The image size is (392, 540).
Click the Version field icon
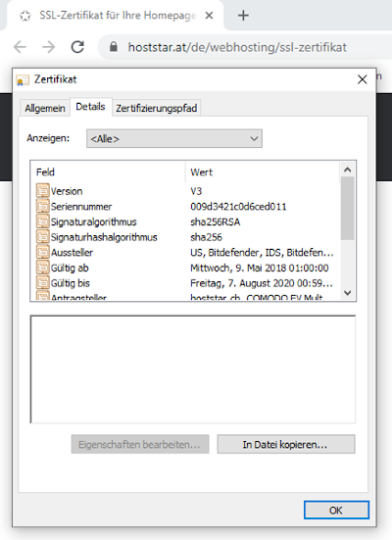coord(43,190)
